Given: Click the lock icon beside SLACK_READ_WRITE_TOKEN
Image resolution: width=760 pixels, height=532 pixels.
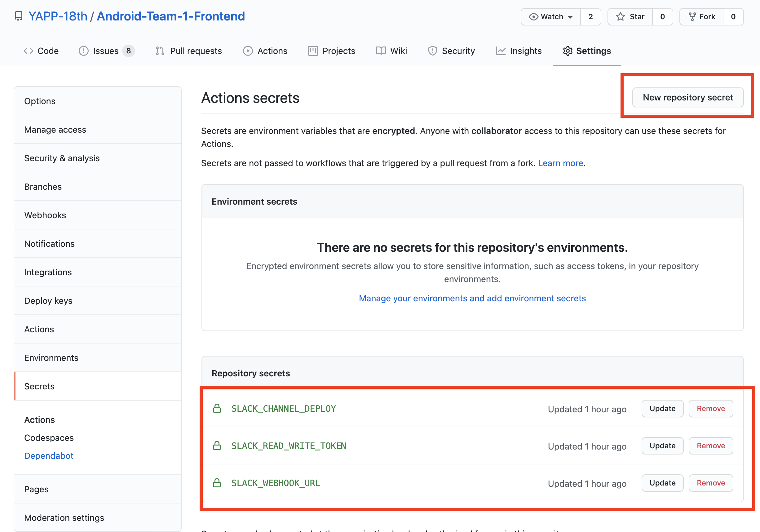Looking at the screenshot, I should pyautogui.click(x=217, y=446).
